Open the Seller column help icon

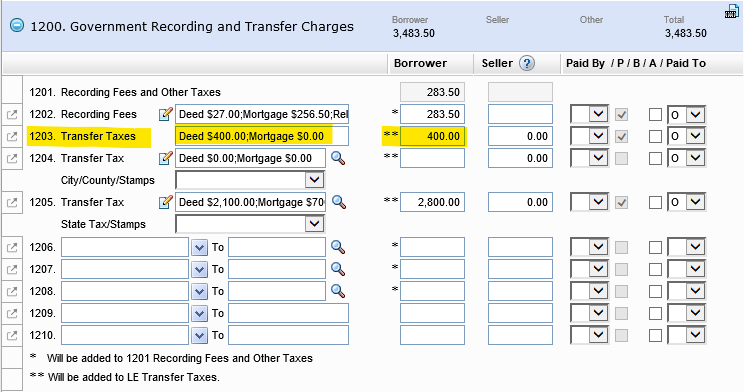pyautogui.click(x=527, y=63)
